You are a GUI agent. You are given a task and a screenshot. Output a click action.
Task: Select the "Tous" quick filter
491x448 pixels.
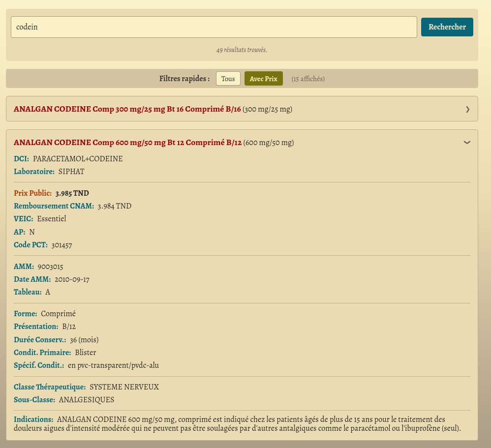[228, 79]
